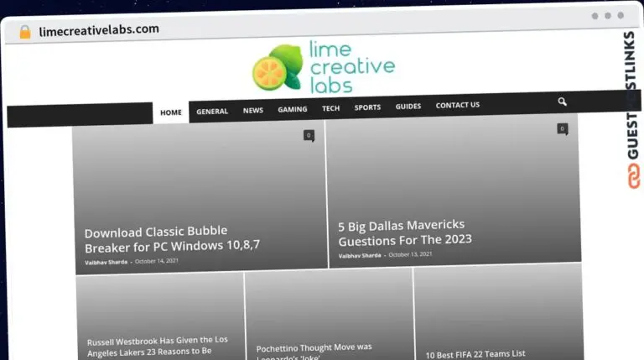This screenshot has width=644, height=360.
Task: Open the HOME menu tab
Action: 171,112
